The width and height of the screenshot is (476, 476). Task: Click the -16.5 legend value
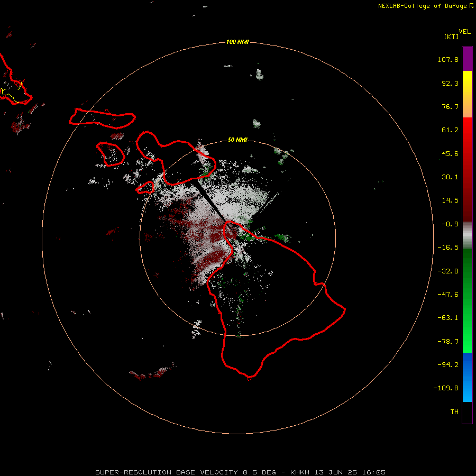[x=448, y=248]
